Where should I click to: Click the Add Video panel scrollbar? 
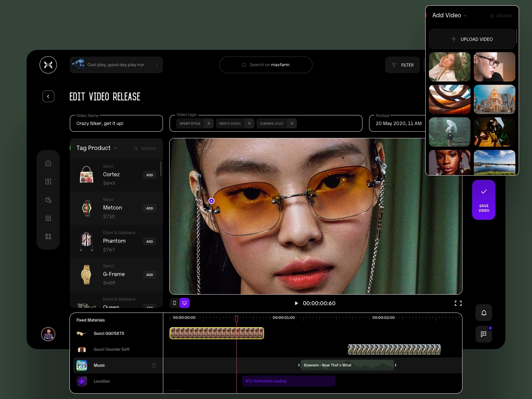[517, 36]
